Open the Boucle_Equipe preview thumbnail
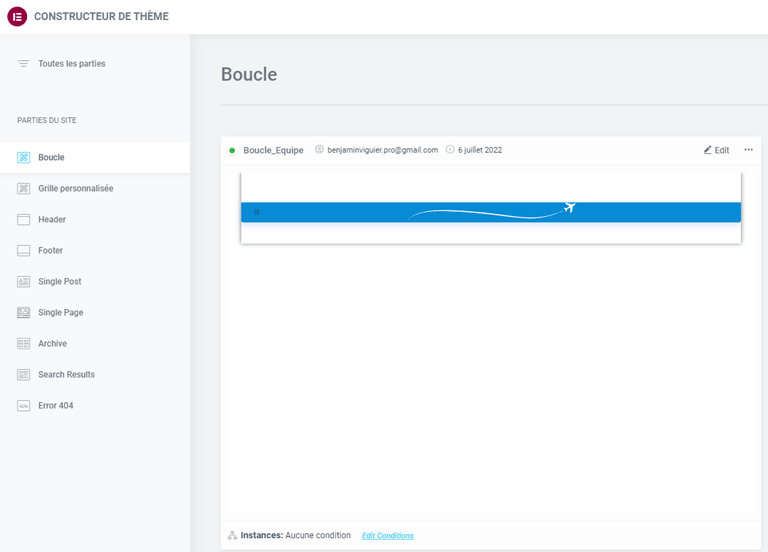This screenshot has height=552, width=768. pyautogui.click(x=490, y=208)
